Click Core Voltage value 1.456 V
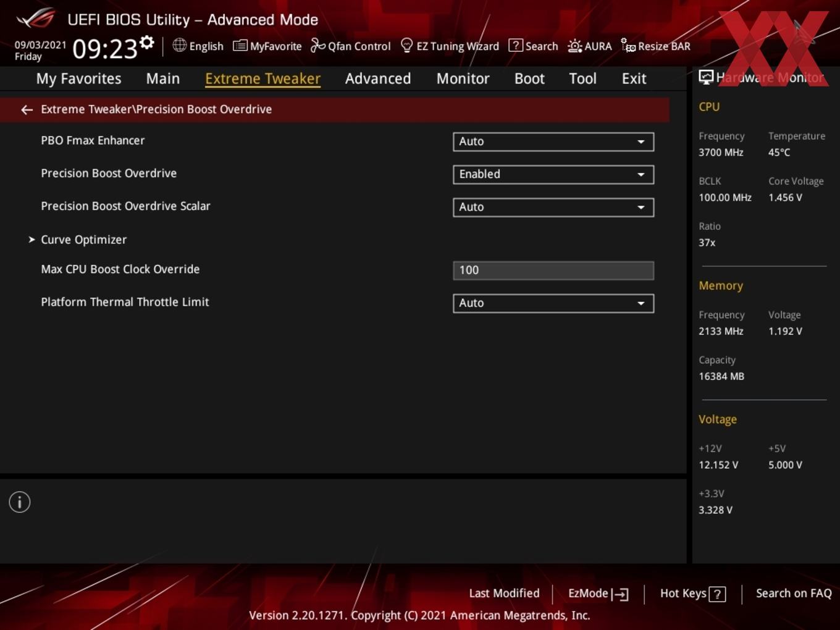This screenshot has height=630, width=840. click(785, 198)
